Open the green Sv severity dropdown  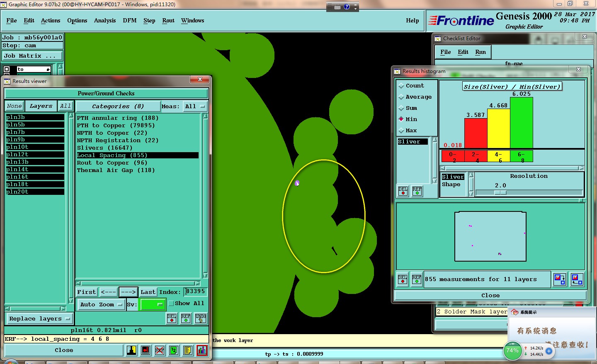(153, 305)
